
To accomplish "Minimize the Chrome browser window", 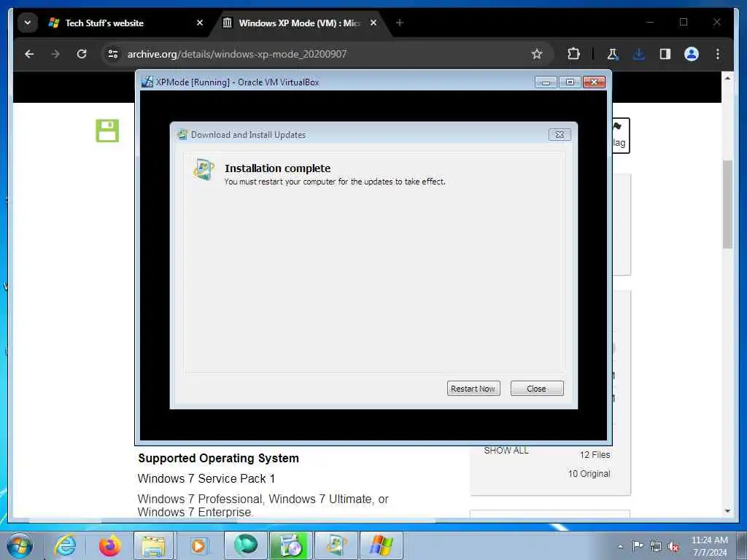I will [x=650, y=23].
